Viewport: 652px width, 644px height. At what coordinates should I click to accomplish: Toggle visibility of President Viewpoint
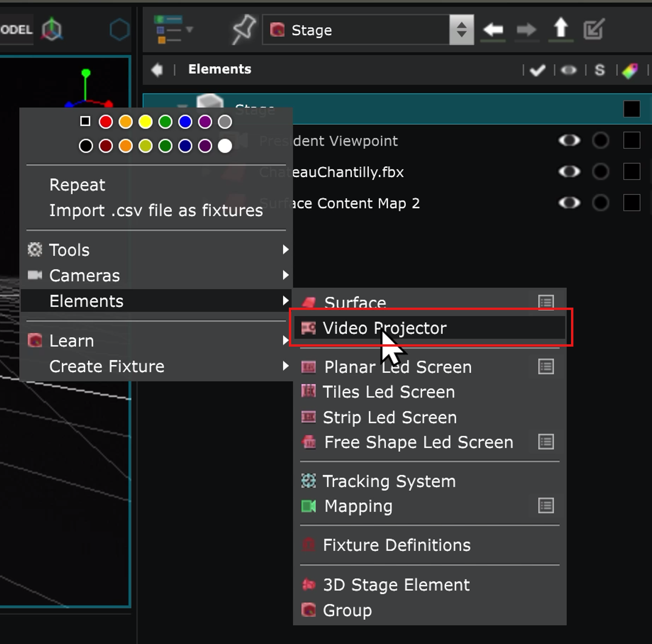click(x=569, y=141)
